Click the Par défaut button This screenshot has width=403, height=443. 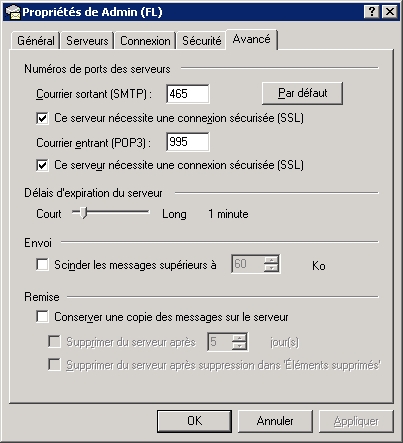pyautogui.click(x=302, y=93)
